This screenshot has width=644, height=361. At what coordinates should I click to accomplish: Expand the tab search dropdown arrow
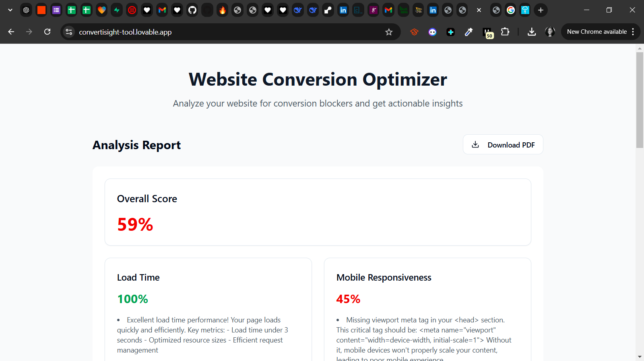click(x=10, y=10)
